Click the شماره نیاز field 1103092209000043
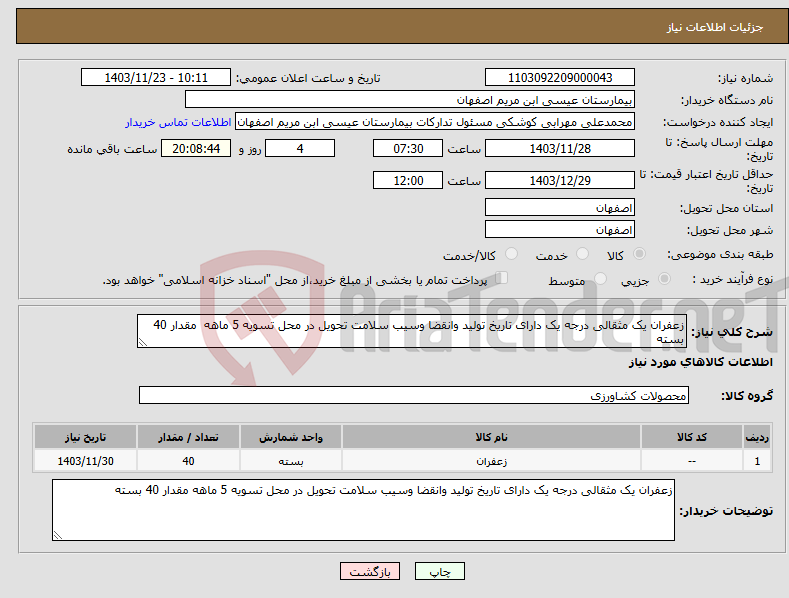 coord(560,78)
